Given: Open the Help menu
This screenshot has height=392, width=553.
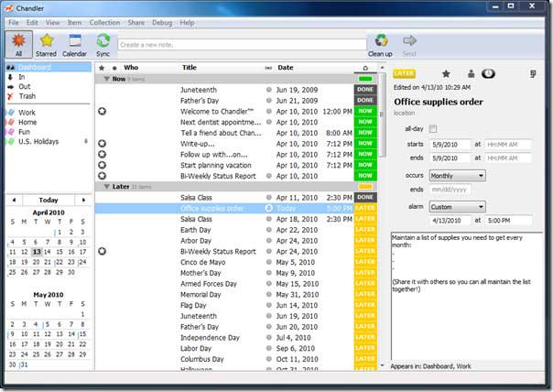Looking at the screenshot, I should pyautogui.click(x=187, y=23).
